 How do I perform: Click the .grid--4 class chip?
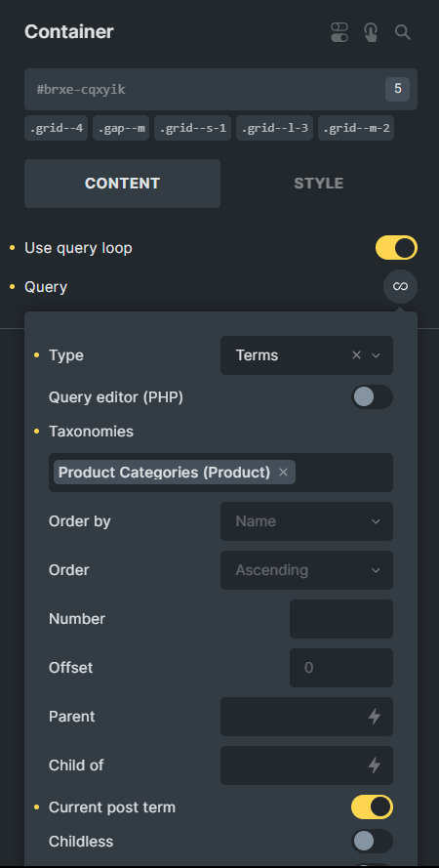(56, 129)
